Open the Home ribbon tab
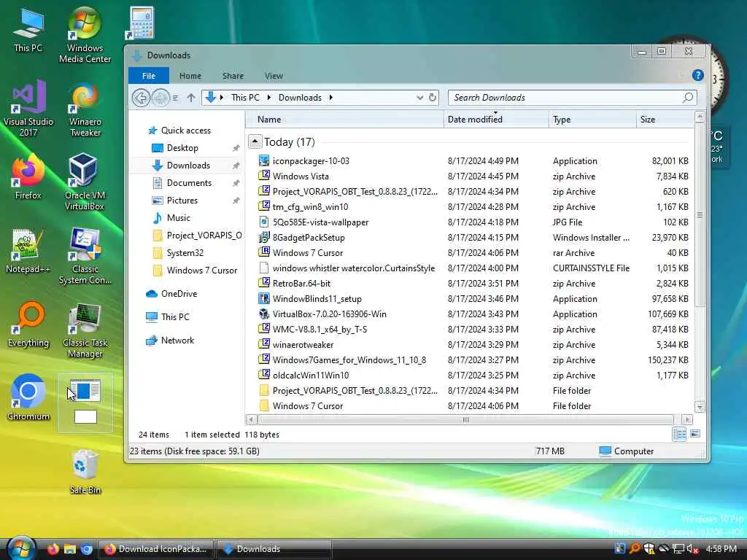747x560 pixels. click(x=190, y=76)
